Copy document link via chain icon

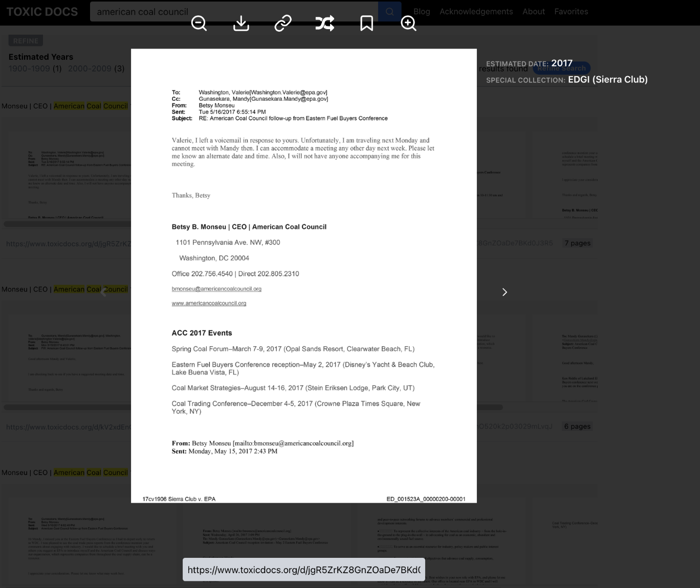[283, 23]
